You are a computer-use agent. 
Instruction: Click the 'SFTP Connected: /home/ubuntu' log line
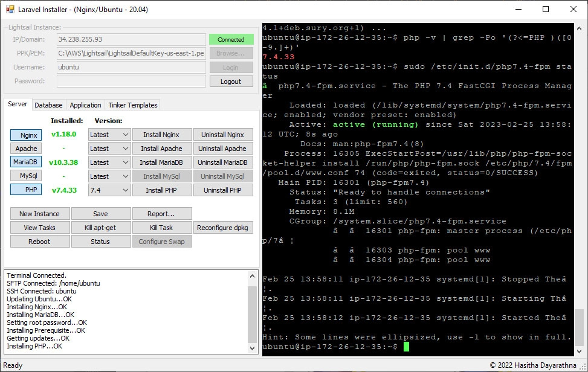[53, 283]
